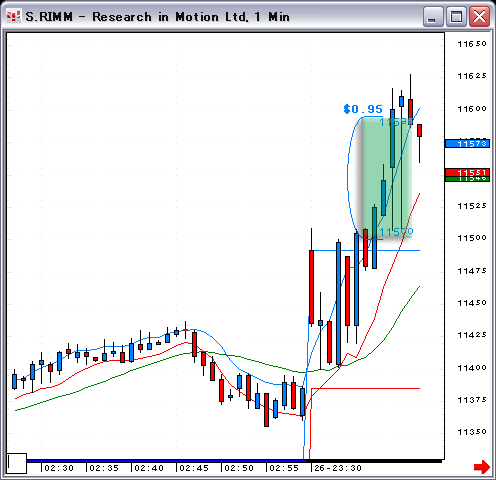
Task: Click the 11450 price axis label
Action: (x=472, y=303)
